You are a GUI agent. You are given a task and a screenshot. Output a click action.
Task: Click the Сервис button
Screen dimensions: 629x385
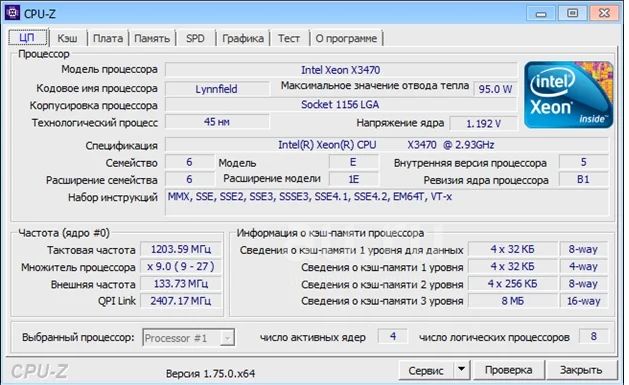click(x=426, y=370)
